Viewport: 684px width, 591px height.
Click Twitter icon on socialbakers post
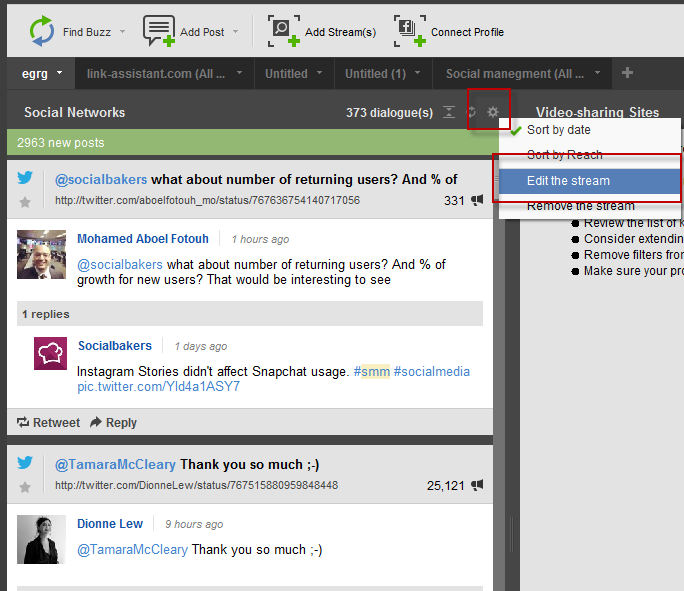[x=25, y=178]
